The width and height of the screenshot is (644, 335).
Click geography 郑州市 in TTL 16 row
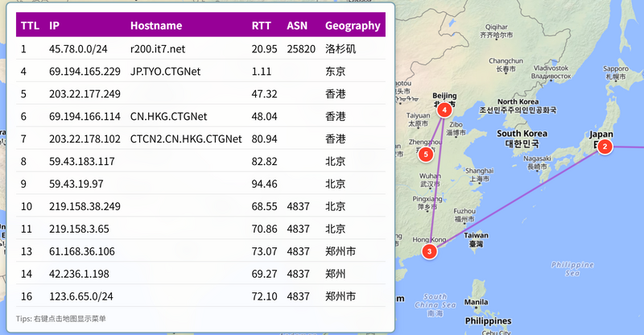341,296
